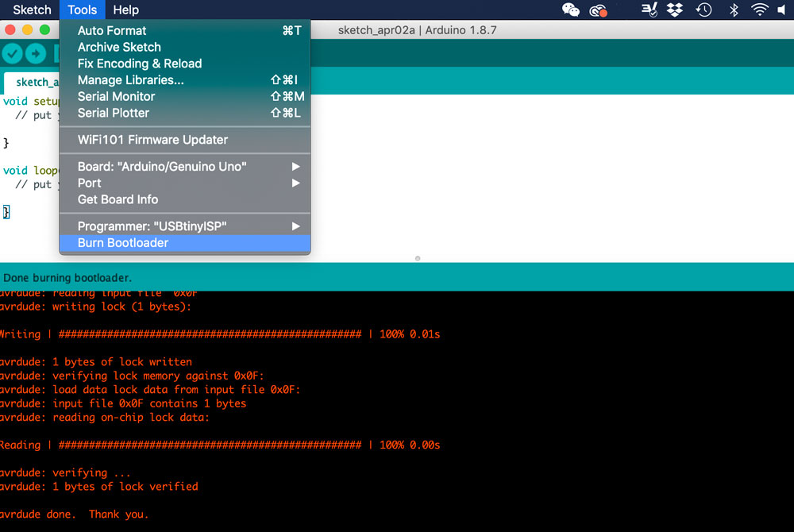
Task: Click 'avrdude done. Thank you.' console line
Action: coord(74,515)
